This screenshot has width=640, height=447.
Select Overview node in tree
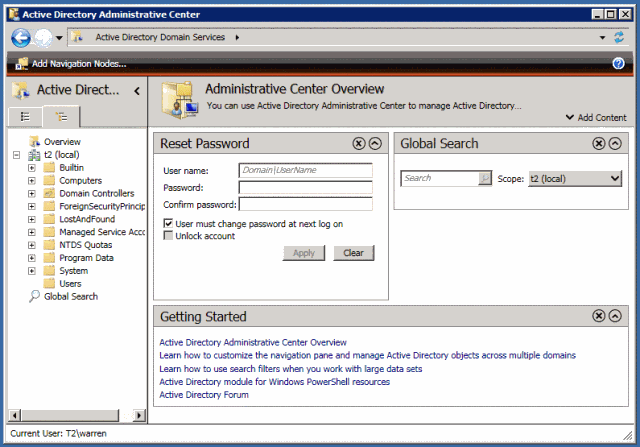click(62, 142)
